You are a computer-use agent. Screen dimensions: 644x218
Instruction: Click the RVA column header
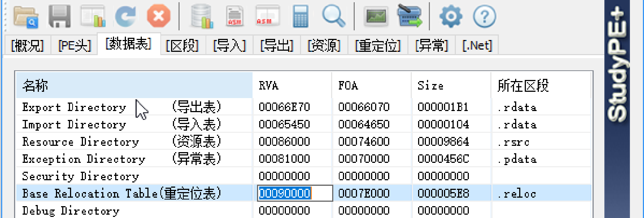coord(292,85)
